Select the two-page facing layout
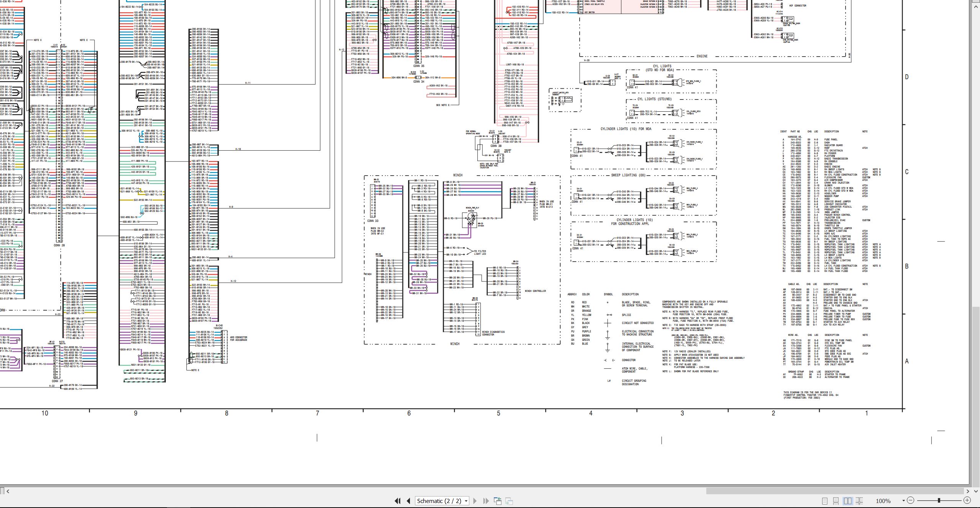This screenshot has height=508, width=980. [848, 501]
